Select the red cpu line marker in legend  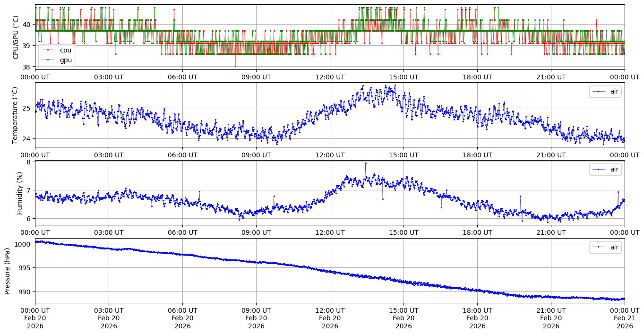48,50
